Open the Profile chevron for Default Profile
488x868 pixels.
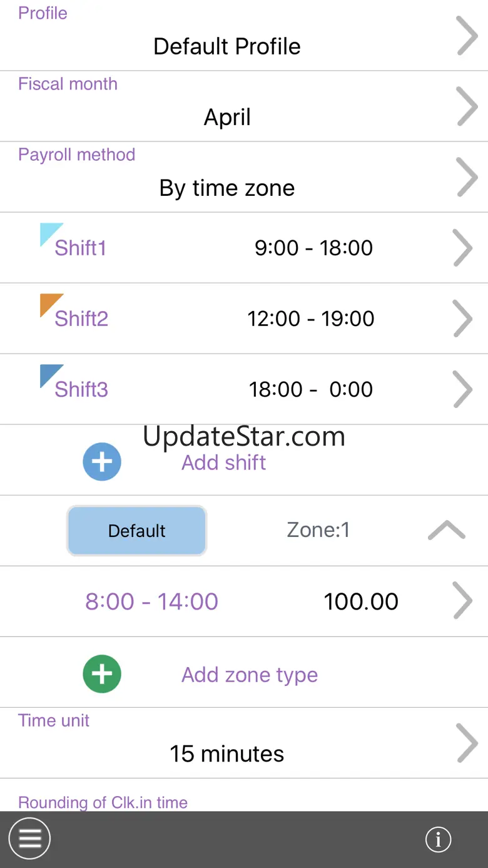pyautogui.click(x=467, y=36)
